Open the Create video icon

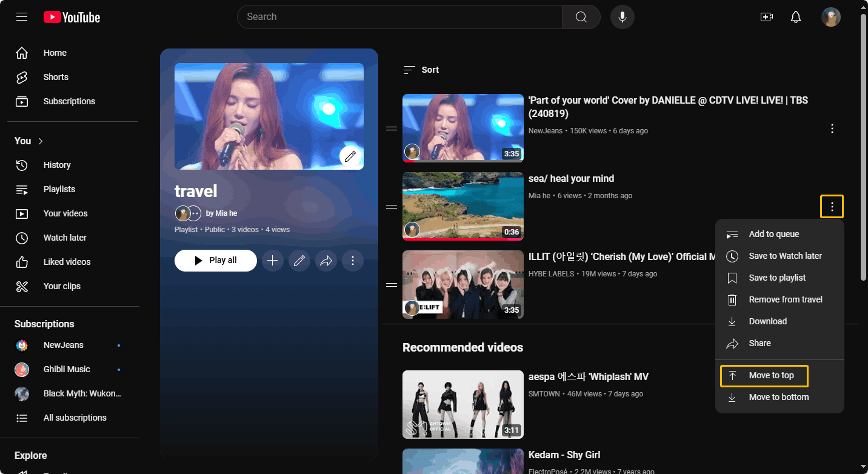tap(767, 17)
